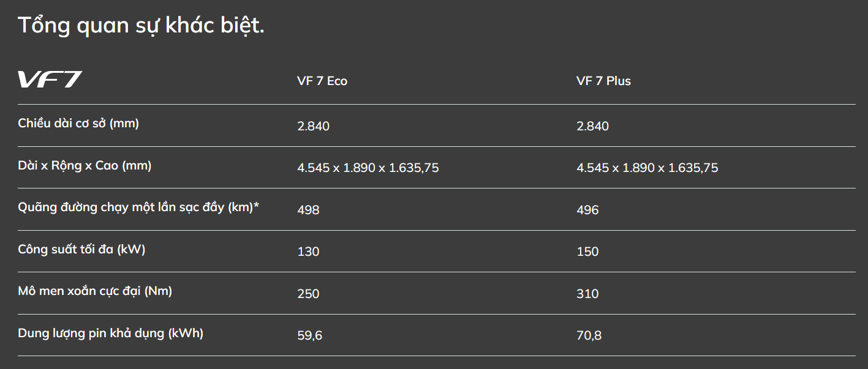Click the "Dung lượng pin khả dụng (kWh)" label
The height and width of the screenshot is (369, 868).
pos(110,334)
